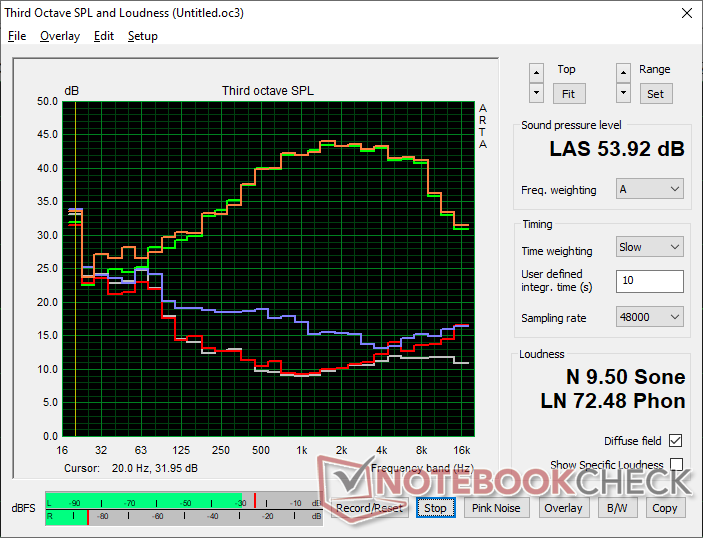Open the Edit menu
Viewport: 703px width, 538px height.
coord(104,36)
